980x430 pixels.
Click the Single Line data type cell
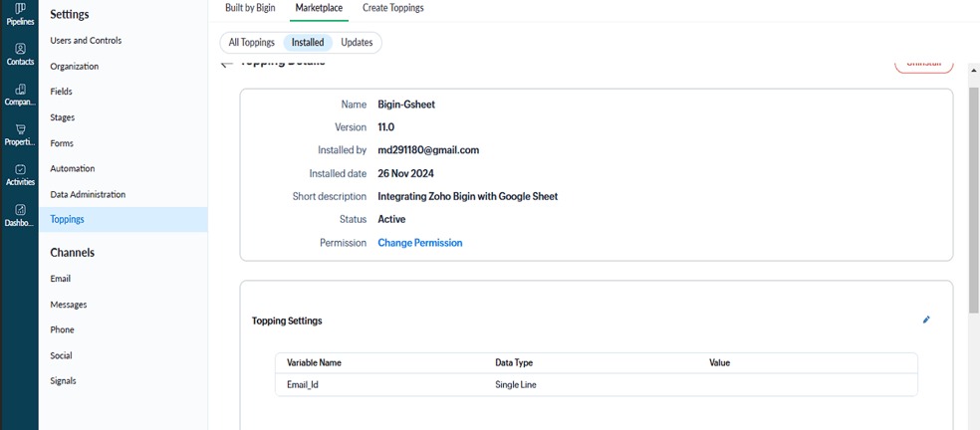point(516,385)
